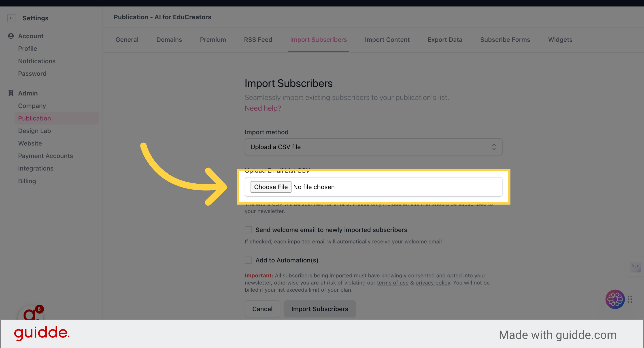This screenshot has height=348, width=644.
Task: Click the Choose File button
Action: click(x=271, y=187)
